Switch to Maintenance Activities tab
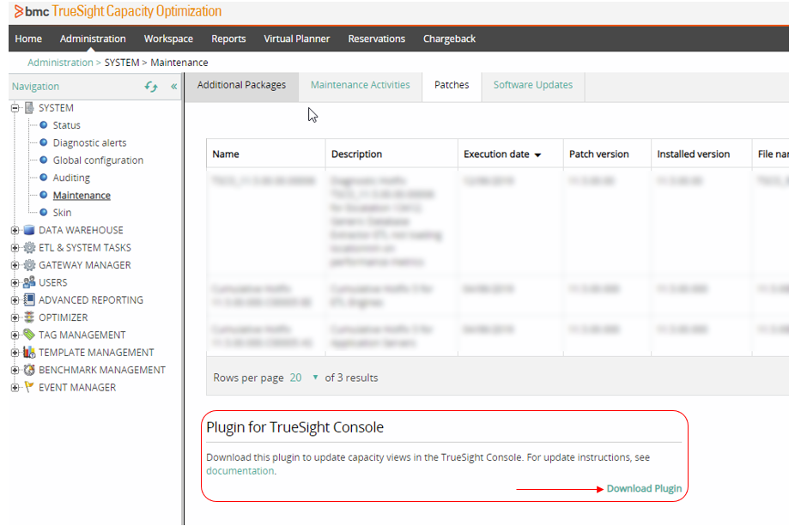807x532 pixels. pos(361,85)
